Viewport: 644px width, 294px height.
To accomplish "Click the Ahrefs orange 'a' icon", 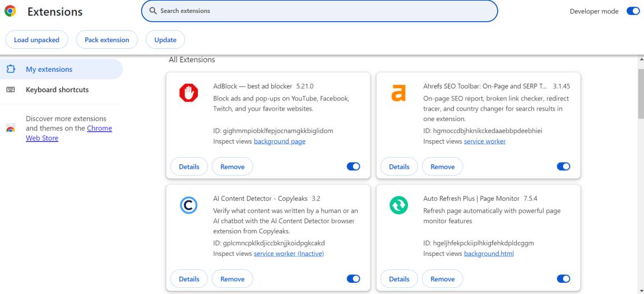I will (399, 93).
